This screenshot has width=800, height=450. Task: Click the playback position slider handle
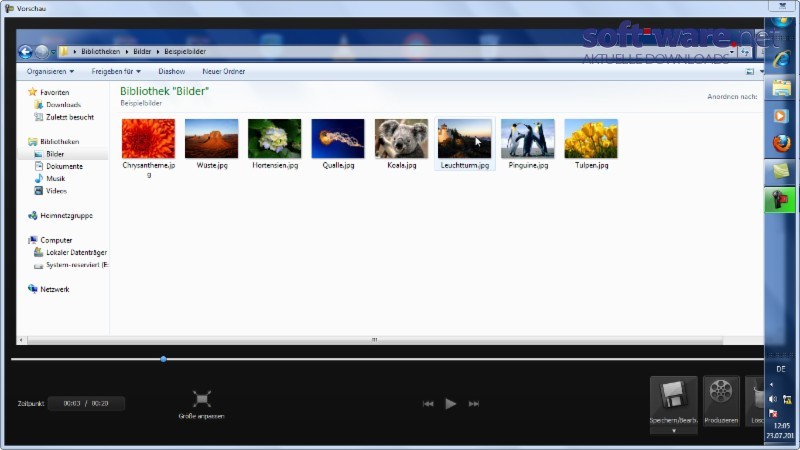click(163, 359)
